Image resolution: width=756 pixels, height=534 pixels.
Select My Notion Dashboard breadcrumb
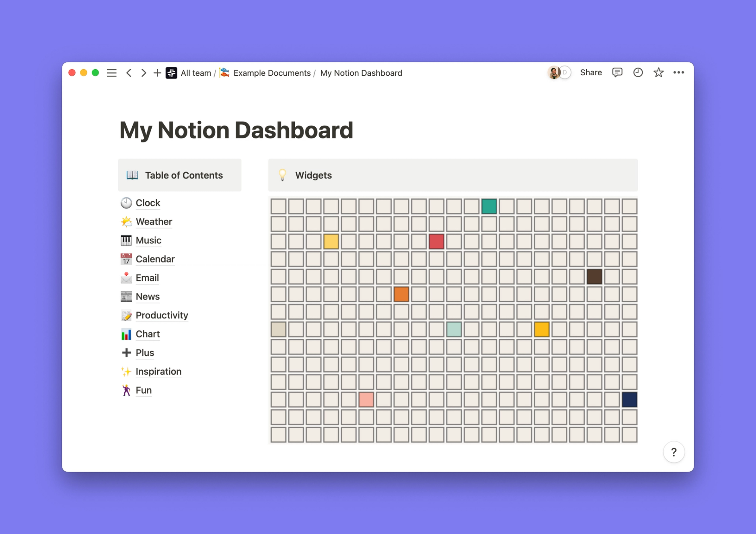(x=361, y=73)
